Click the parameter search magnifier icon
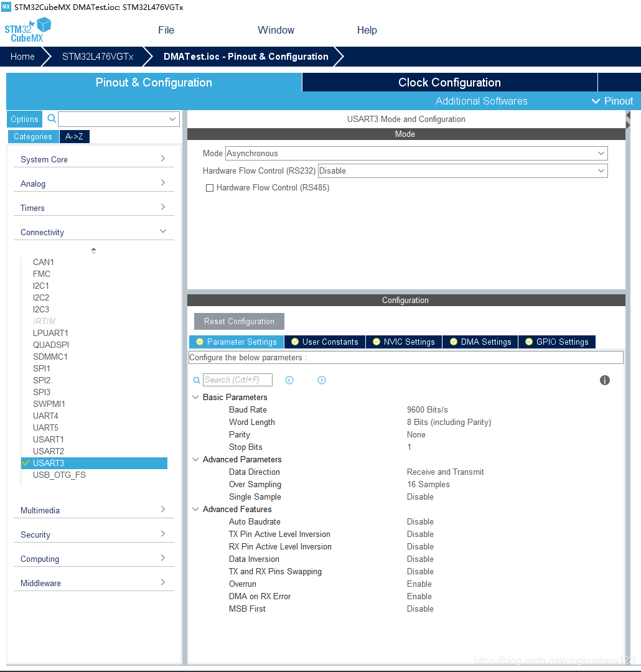This screenshot has height=672, width=641. click(x=197, y=380)
